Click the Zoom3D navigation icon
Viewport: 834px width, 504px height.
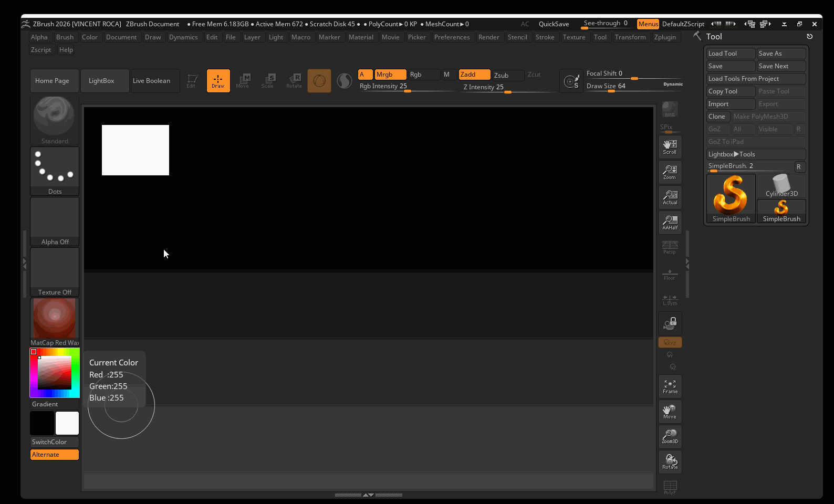coord(670,437)
